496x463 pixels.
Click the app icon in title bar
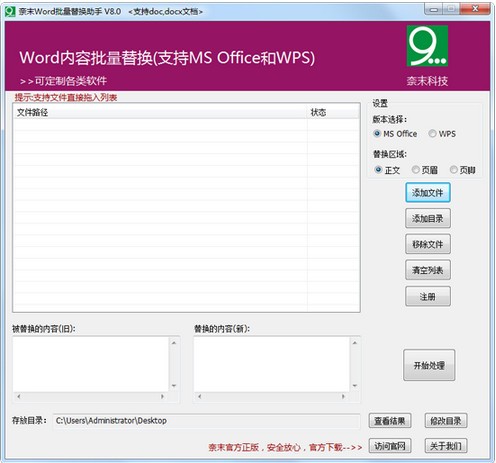(x=10, y=11)
